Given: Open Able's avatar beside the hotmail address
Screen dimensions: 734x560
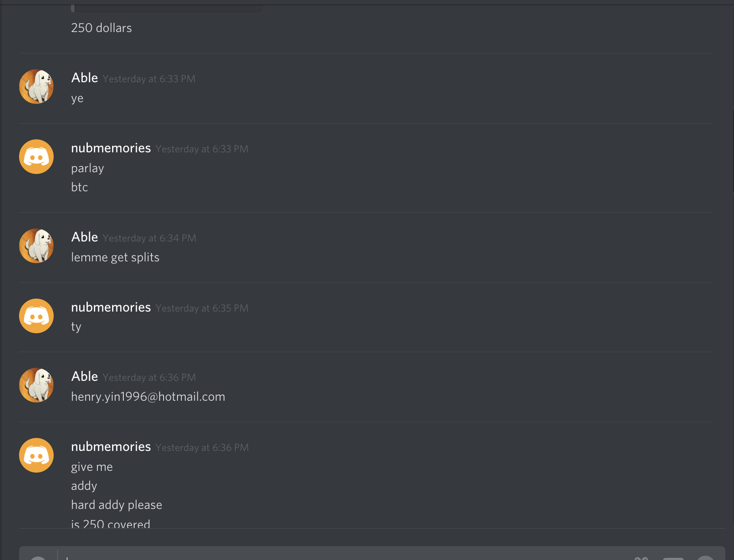Looking at the screenshot, I should 36,385.
